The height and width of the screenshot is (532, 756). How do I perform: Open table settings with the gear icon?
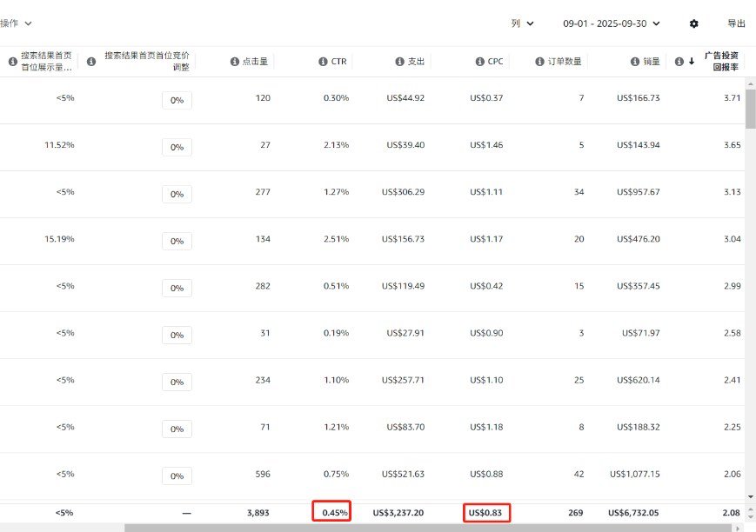tap(693, 23)
